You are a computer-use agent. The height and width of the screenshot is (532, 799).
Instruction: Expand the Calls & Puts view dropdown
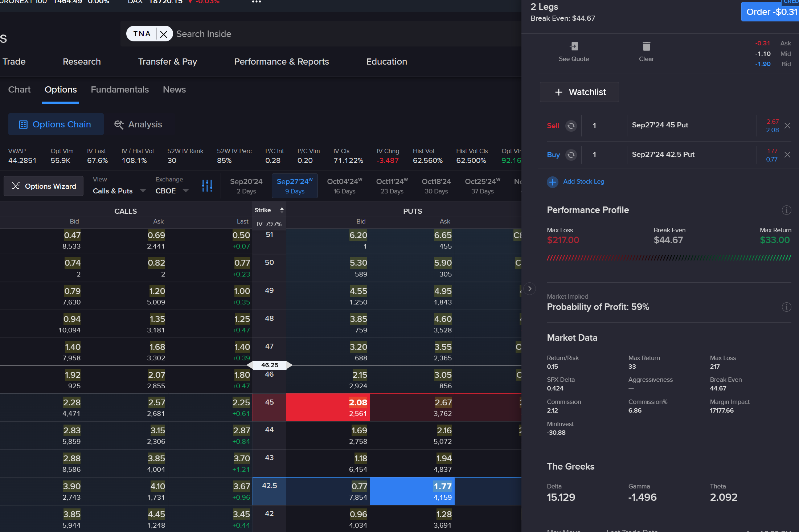coord(119,191)
